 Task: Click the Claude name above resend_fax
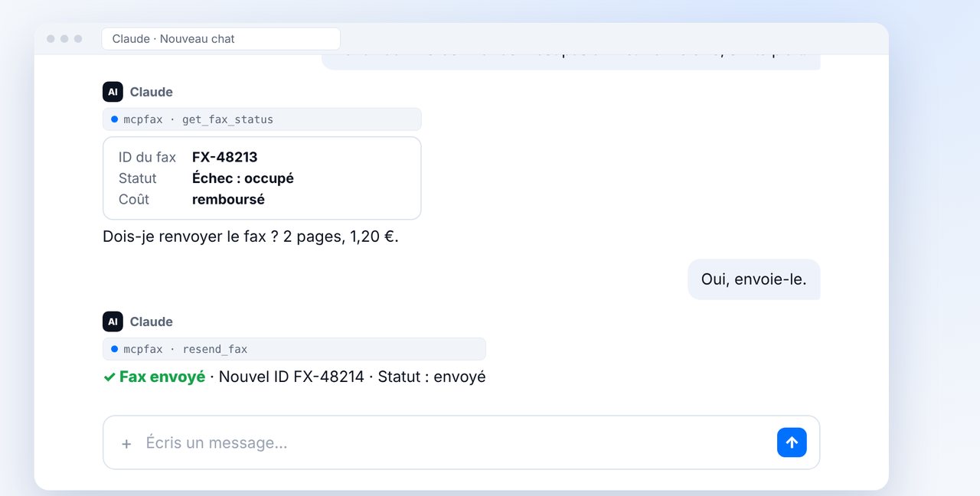(x=151, y=321)
